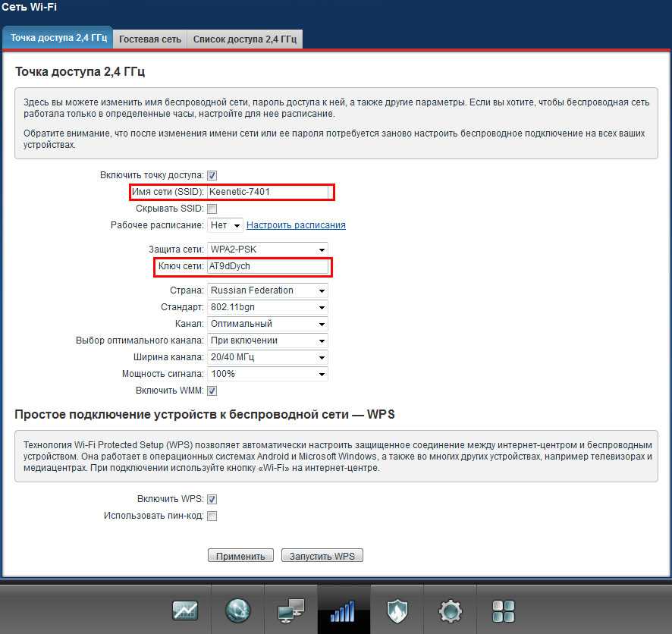Disable the enable WPS checkbox
Screen dimensions: 672x634
[212, 499]
